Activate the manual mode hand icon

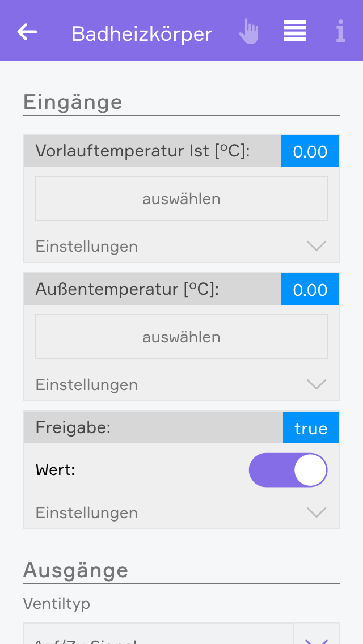[x=248, y=32]
